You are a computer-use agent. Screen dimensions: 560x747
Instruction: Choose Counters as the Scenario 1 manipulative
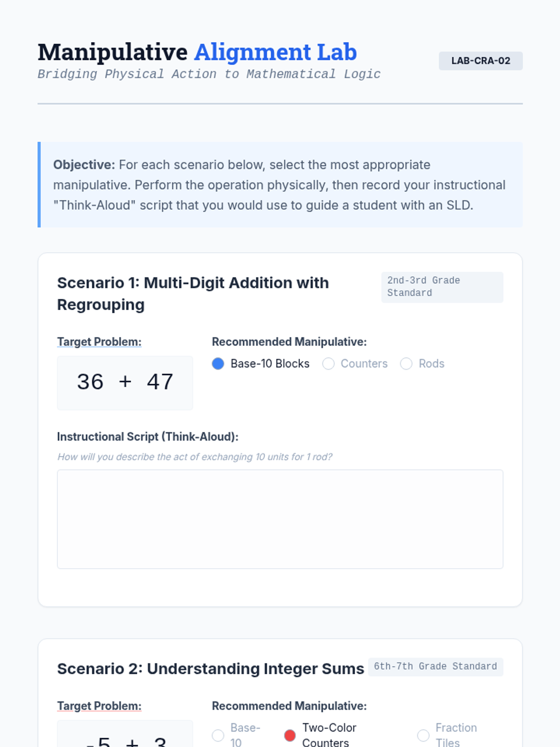[329, 364]
